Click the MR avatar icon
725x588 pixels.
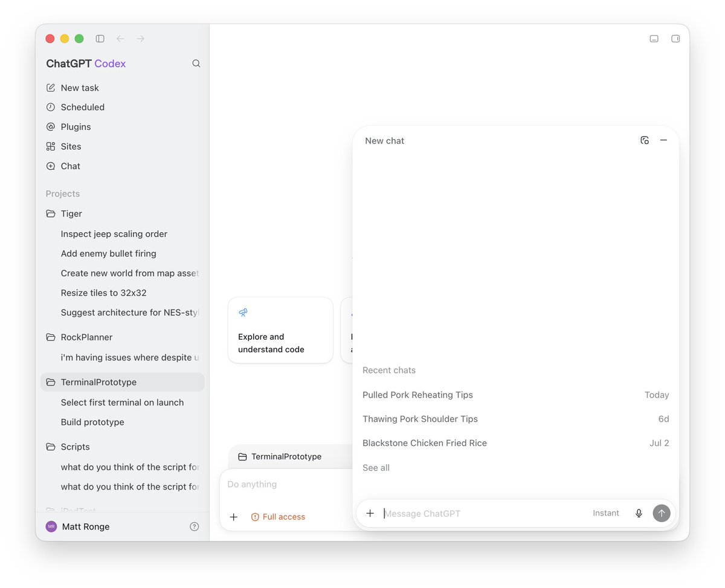pos(51,526)
